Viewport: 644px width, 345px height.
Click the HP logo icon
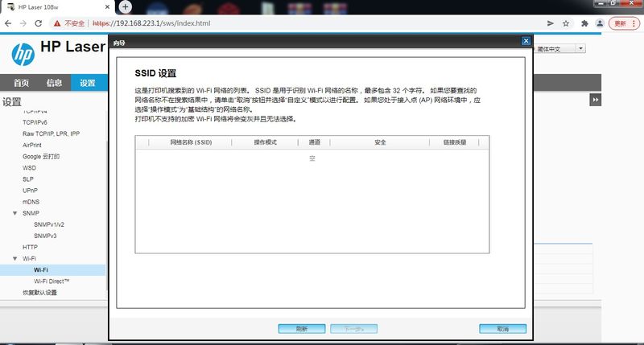pos(23,54)
